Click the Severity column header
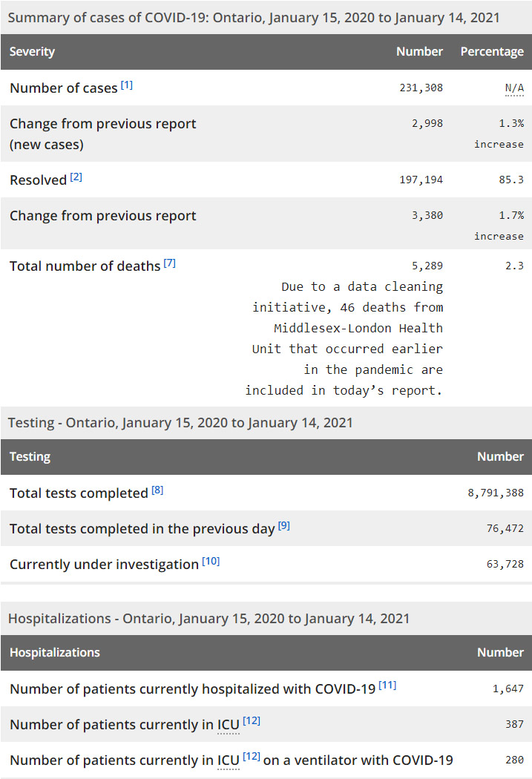This screenshot has height=779, width=532. click(x=32, y=52)
